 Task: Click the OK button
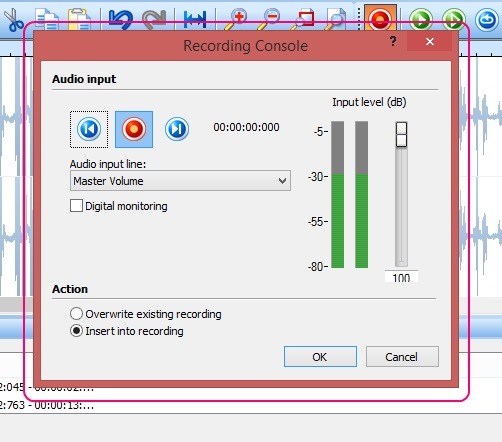tap(320, 357)
